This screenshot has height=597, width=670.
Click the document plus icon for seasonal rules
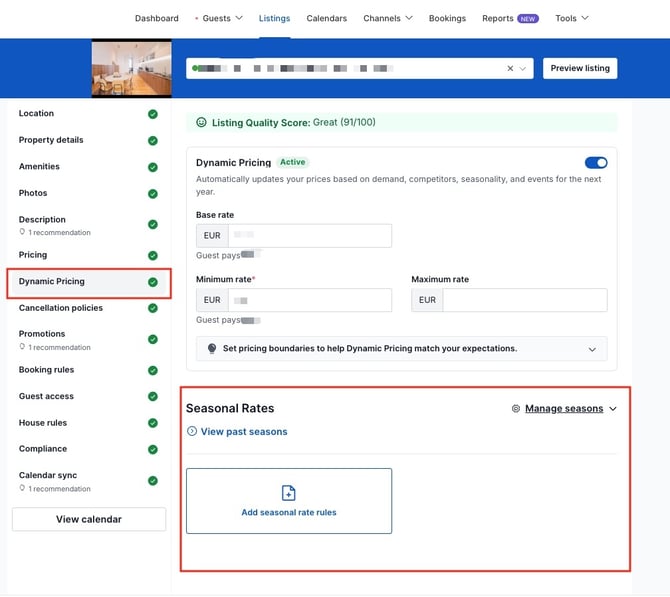tap(288, 493)
